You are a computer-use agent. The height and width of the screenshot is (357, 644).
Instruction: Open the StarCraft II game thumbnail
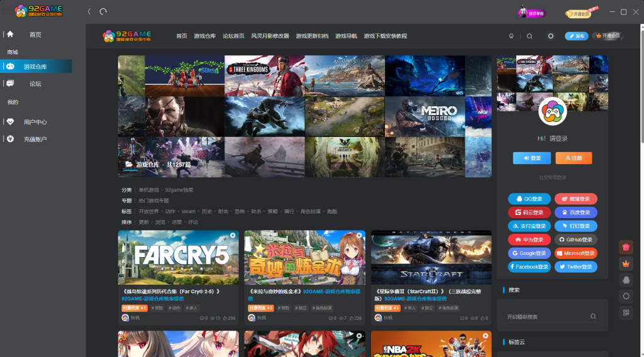(431, 258)
